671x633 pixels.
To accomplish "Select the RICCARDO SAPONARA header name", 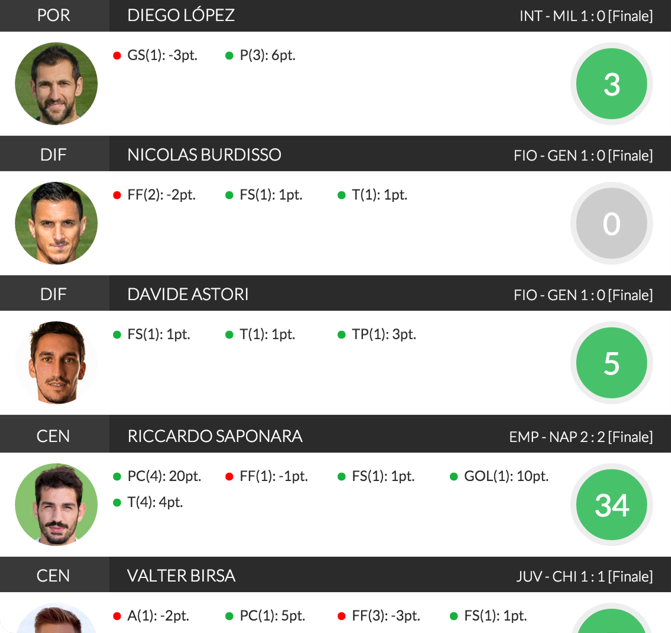I will click(215, 436).
